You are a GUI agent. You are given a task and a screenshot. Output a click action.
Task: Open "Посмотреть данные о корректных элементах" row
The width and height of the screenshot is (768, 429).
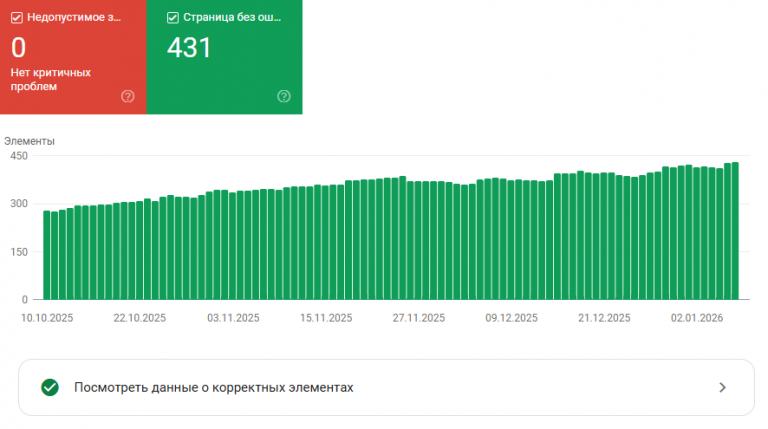[x=386, y=387]
